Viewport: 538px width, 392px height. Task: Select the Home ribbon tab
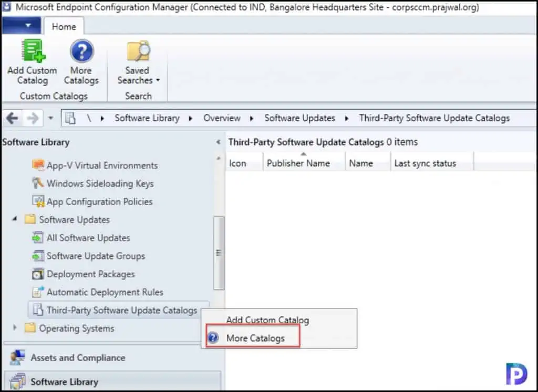pos(64,26)
